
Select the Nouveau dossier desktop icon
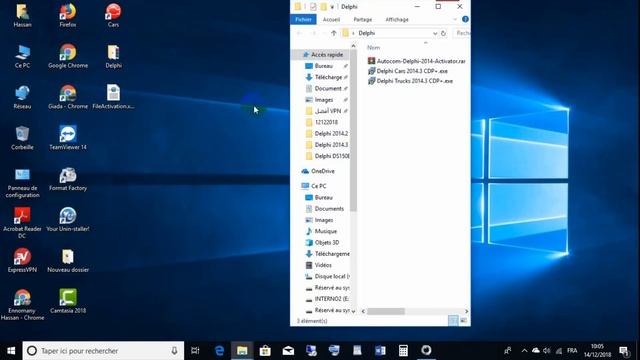click(68, 261)
